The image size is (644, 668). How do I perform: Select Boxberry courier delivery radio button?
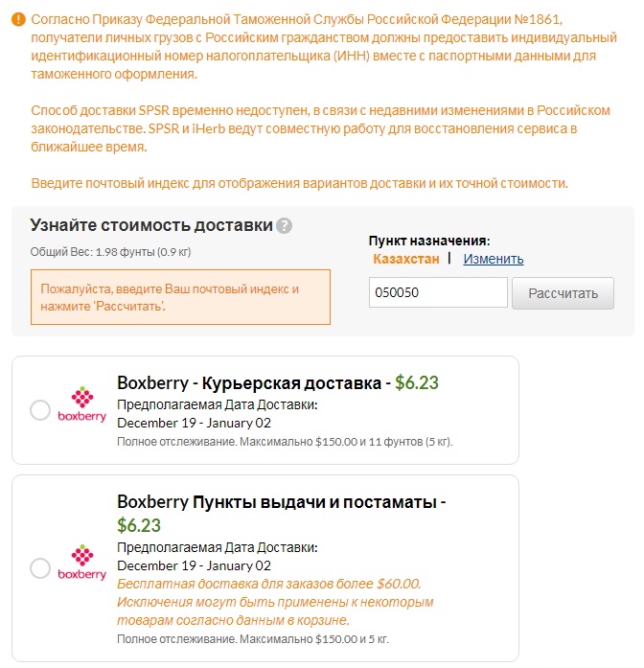tap(40, 410)
